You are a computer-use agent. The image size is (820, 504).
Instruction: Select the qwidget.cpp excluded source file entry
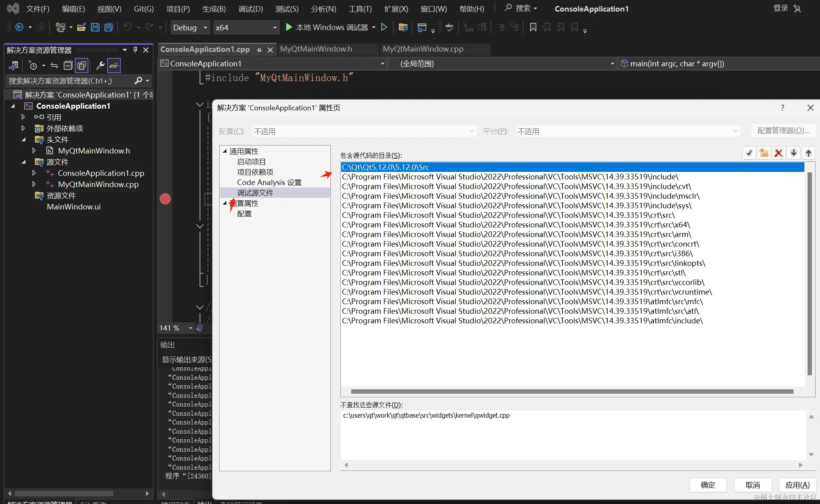point(426,415)
